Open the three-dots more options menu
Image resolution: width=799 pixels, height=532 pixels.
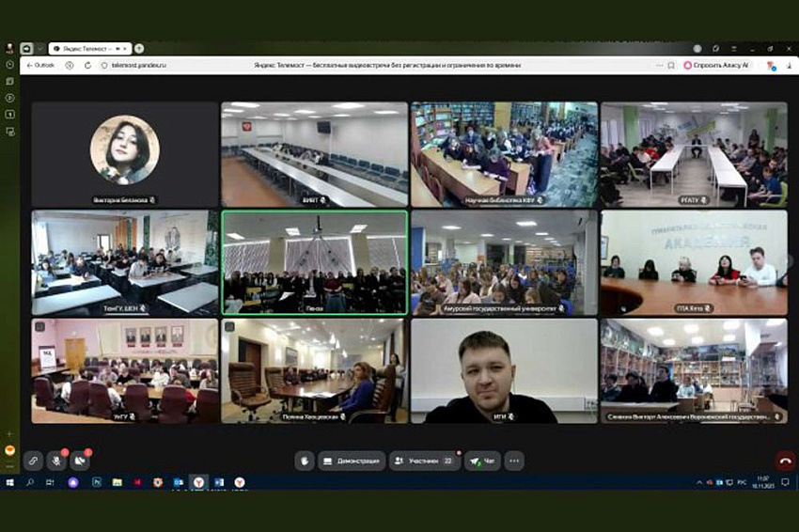pos(513,461)
